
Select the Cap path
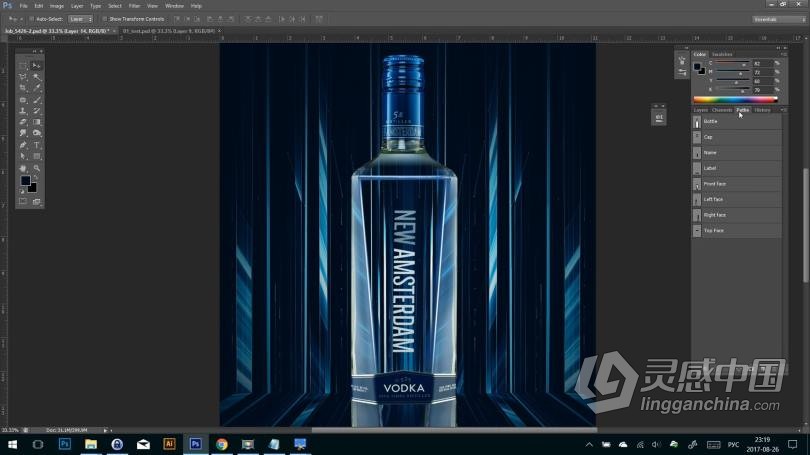coord(737,137)
